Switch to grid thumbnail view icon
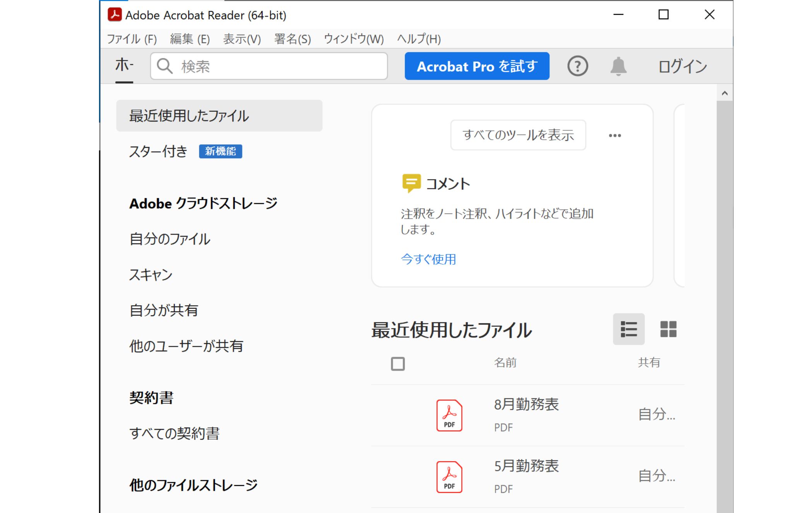The image size is (812, 513). pos(668,329)
